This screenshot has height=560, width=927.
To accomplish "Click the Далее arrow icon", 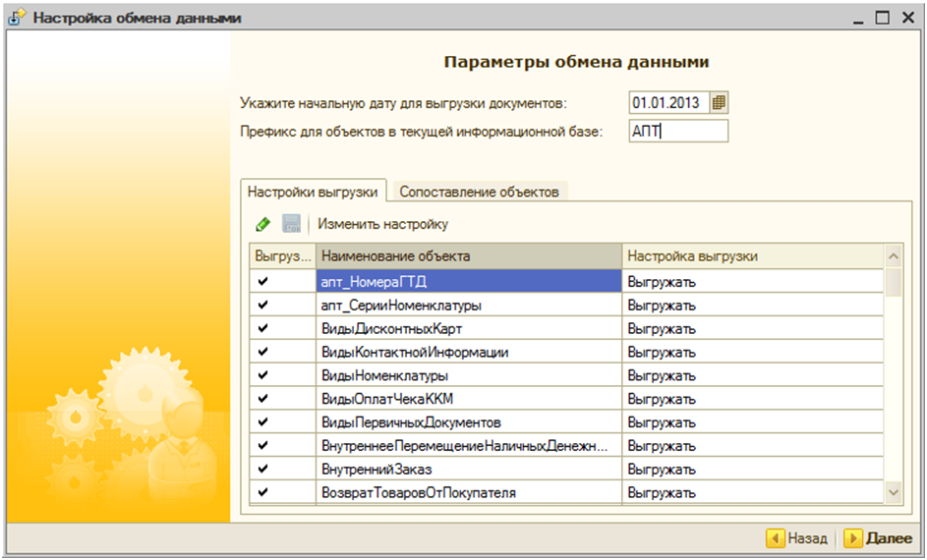I will pyautogui.click(x=852, y=538).
